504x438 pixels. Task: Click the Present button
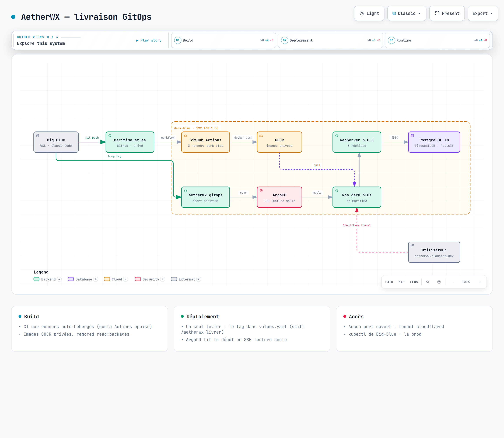(x=447, y=13)
